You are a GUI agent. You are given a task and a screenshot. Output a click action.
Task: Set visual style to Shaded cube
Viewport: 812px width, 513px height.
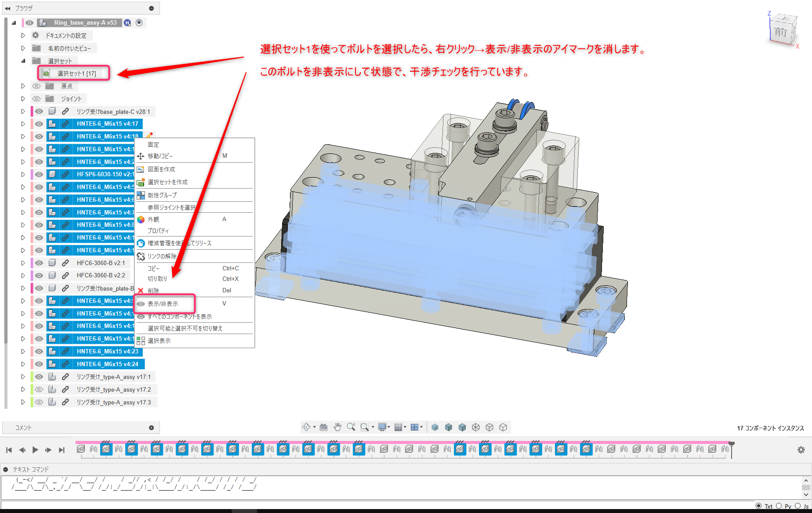(x=435, y=427)
